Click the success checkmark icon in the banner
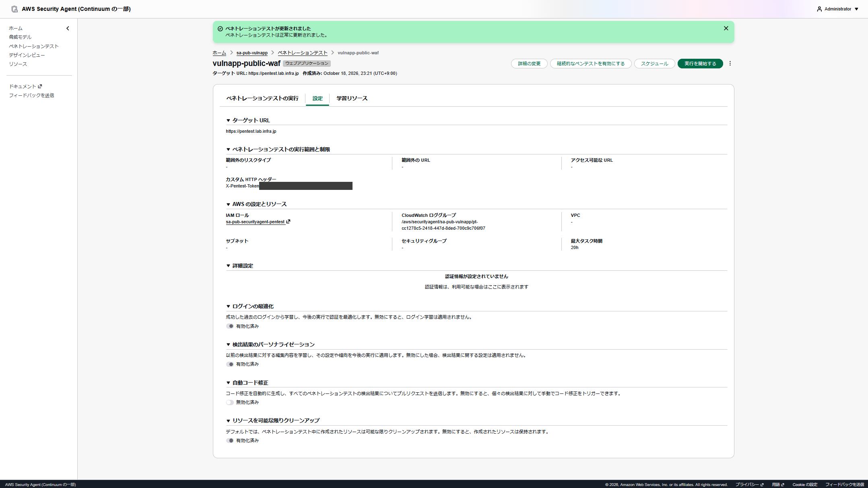The height and width of the screenshot is (488, 868). (220, 29)
